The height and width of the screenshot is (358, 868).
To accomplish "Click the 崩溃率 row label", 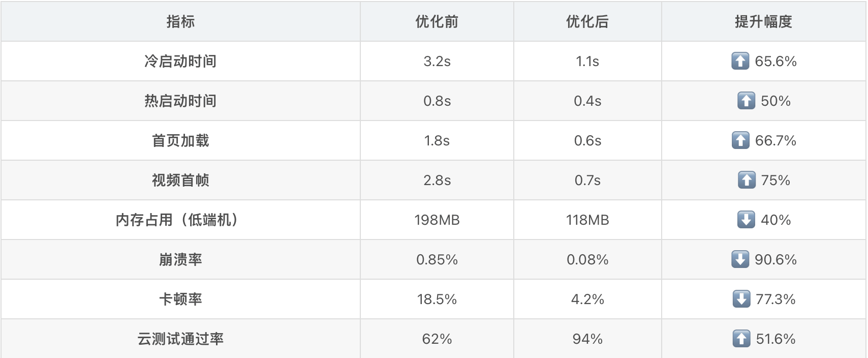I will 180,259.
